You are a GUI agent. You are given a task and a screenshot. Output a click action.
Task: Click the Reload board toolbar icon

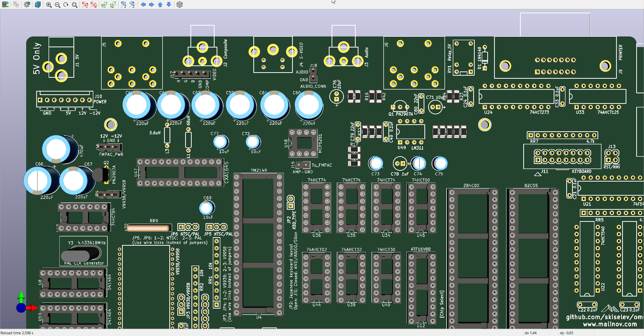pos(5,5)
